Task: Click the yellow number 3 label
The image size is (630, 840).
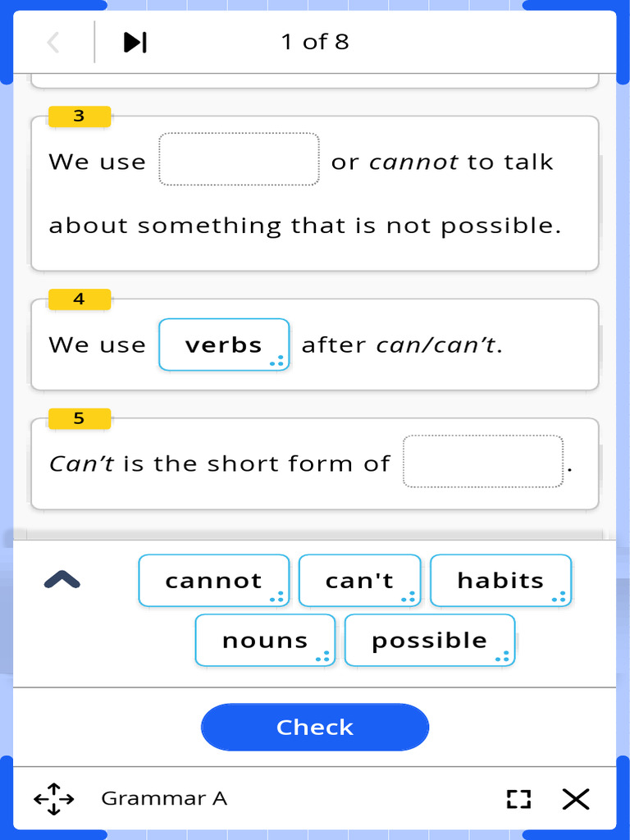Action: coord(80,116)
